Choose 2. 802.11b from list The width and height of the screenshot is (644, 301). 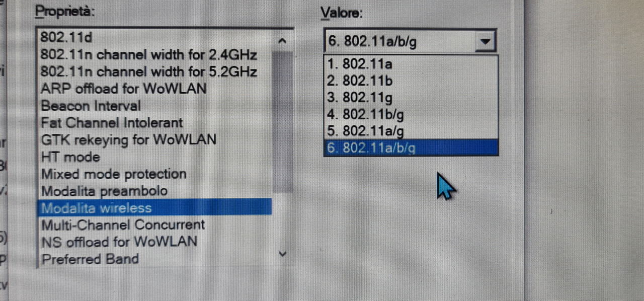pos(411,81)
